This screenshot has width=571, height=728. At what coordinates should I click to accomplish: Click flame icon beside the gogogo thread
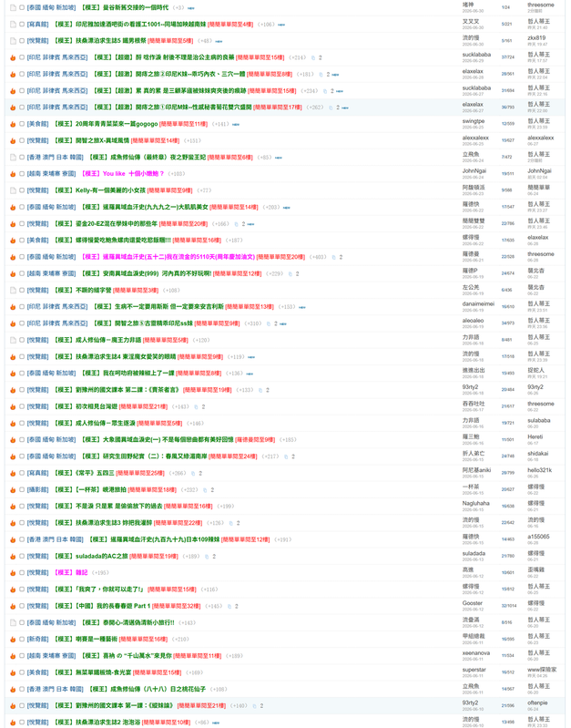coord(13,125)
